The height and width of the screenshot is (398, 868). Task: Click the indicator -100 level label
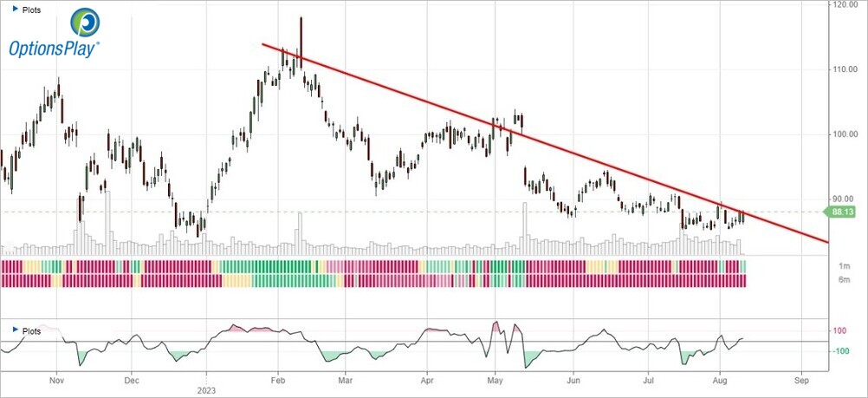click(839, 351)
